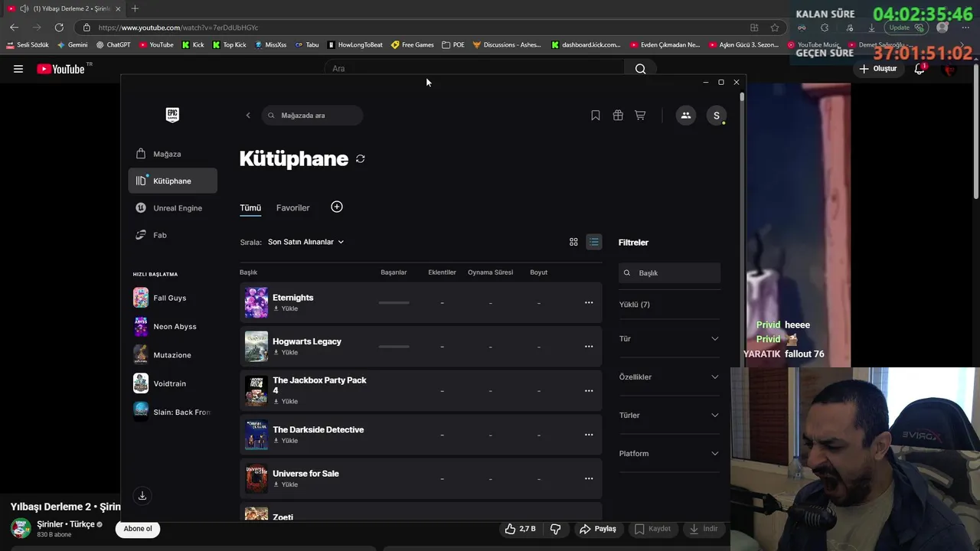This screenshot has height=551, width=980.
Task: Open the Epic Games logo home
Action: pyautogui.click(x=172, y=115)
